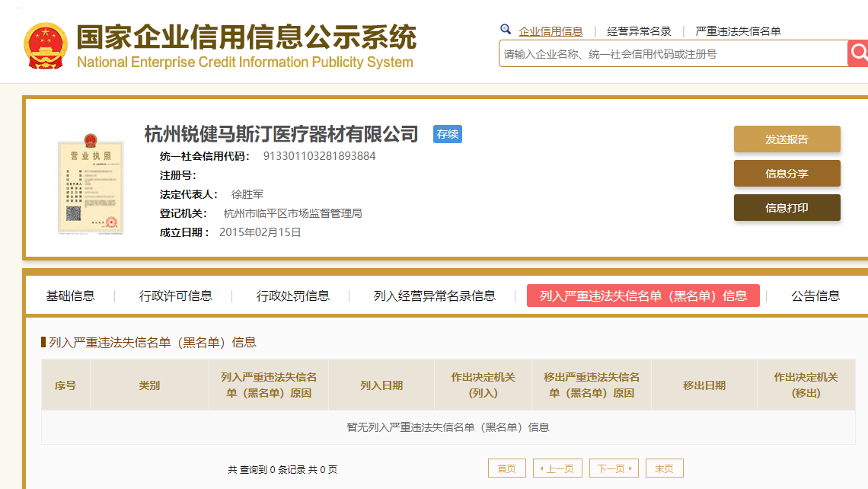
Task: Click the 成立日期 label
Action: pos(184,232)
